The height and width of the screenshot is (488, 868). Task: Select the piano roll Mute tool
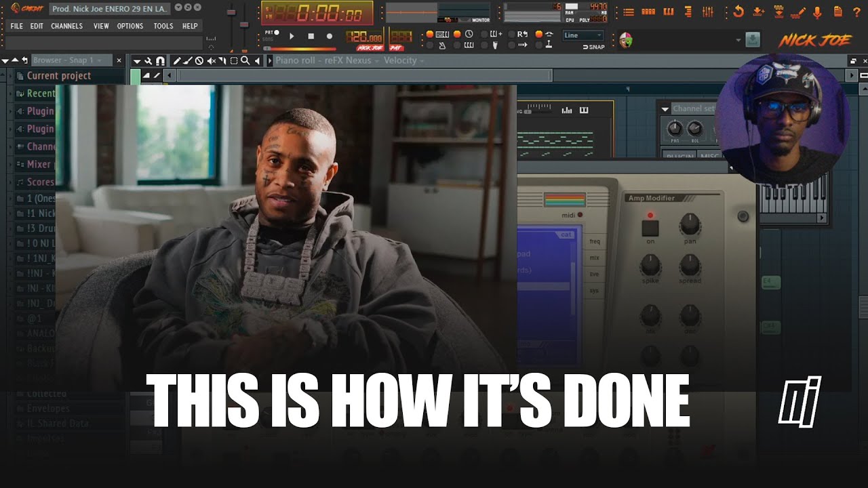pos(212,60)
